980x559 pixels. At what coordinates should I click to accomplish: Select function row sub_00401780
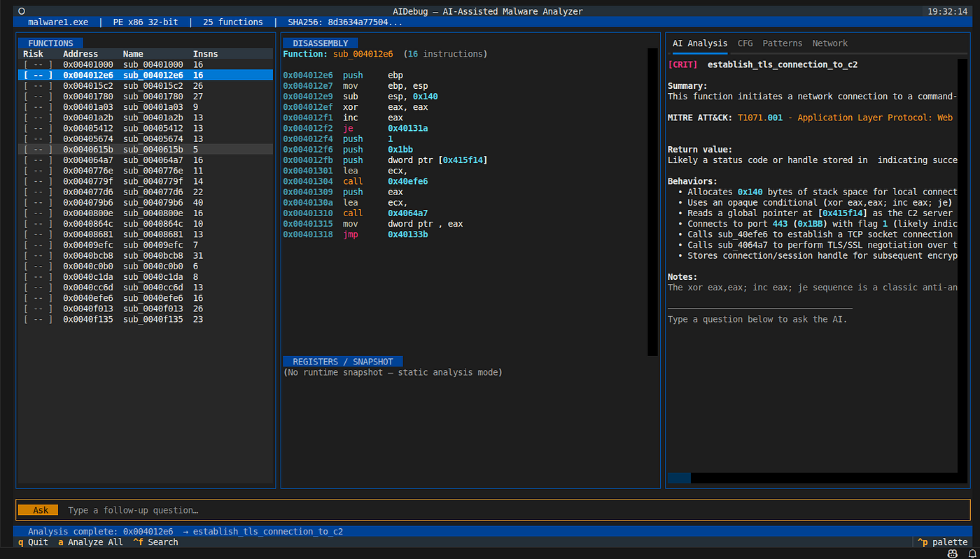146,97
